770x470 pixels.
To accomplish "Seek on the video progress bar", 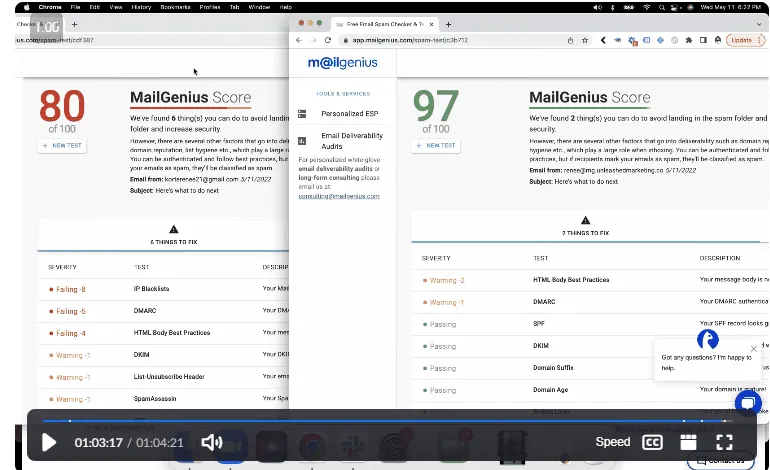I will click(387, 421).
